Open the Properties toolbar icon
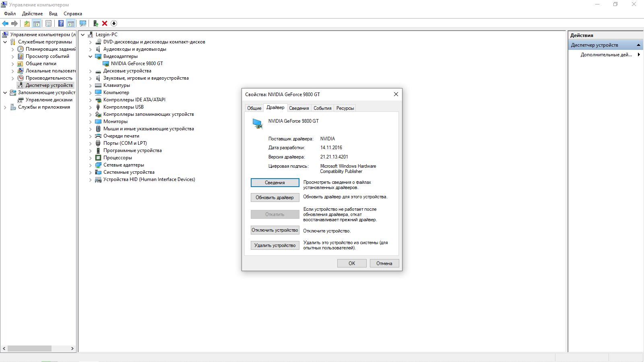The width and height of the screenshot is (644, 362). 48,23
